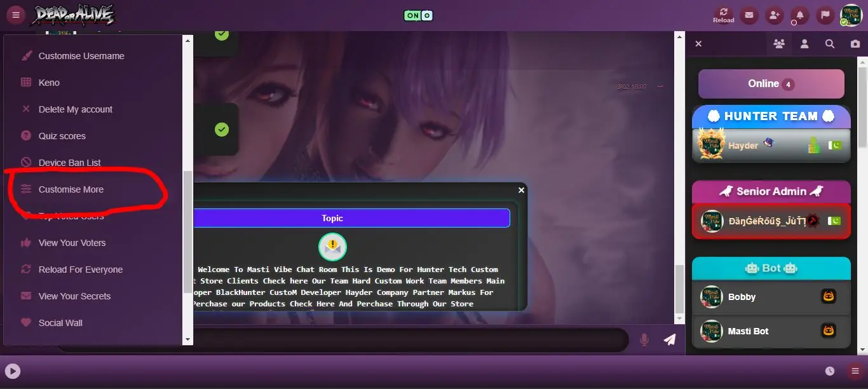Open the red-bordered Senior Admin user entry

[771, 221]
